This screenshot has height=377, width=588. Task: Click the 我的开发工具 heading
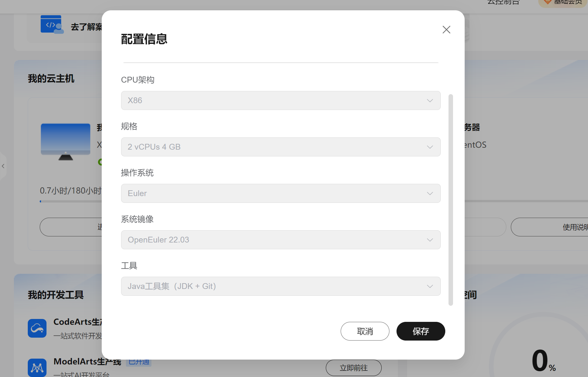coord(56,295)
